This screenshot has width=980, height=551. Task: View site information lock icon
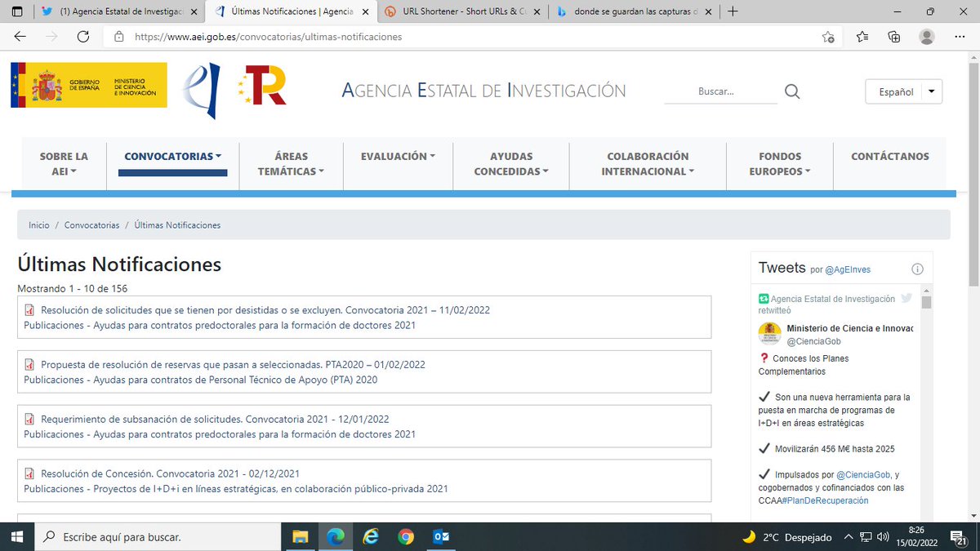[x=119, y=37]
